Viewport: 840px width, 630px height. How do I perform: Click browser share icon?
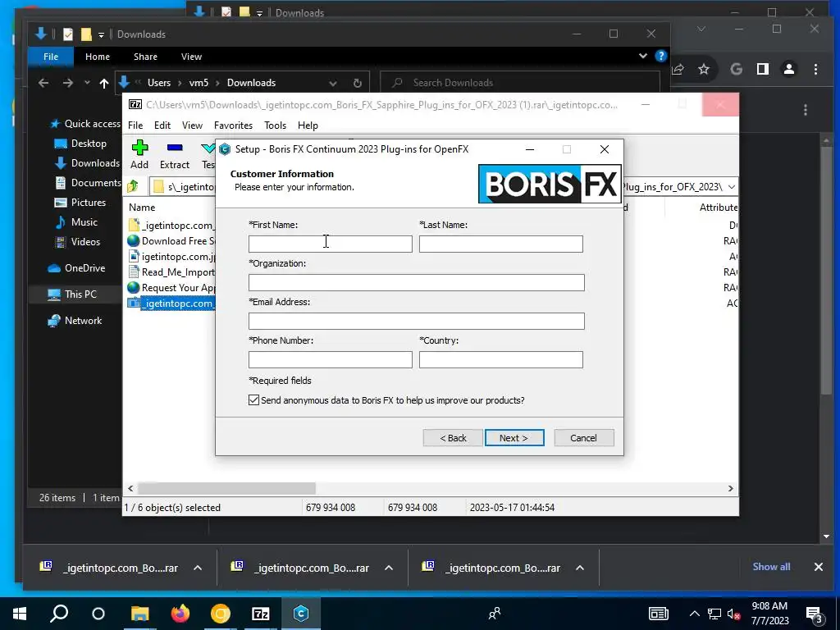coord(678,69)
